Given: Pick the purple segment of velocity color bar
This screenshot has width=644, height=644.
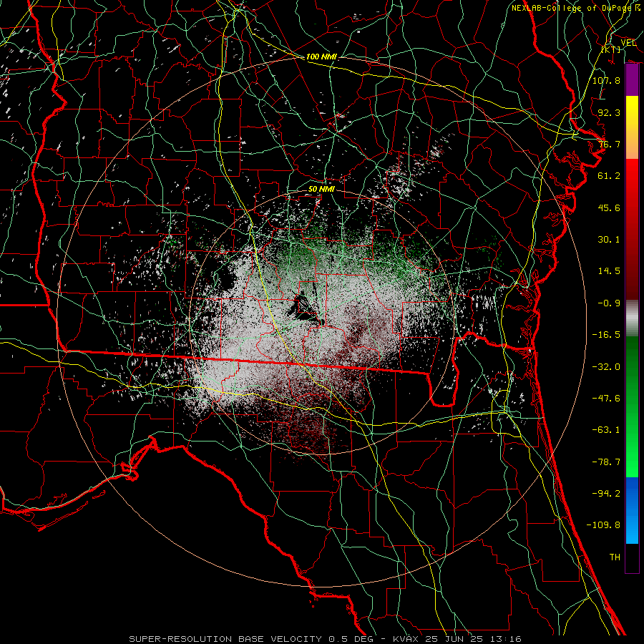Looking at the screenshot, I should click(x=632, y=80).
